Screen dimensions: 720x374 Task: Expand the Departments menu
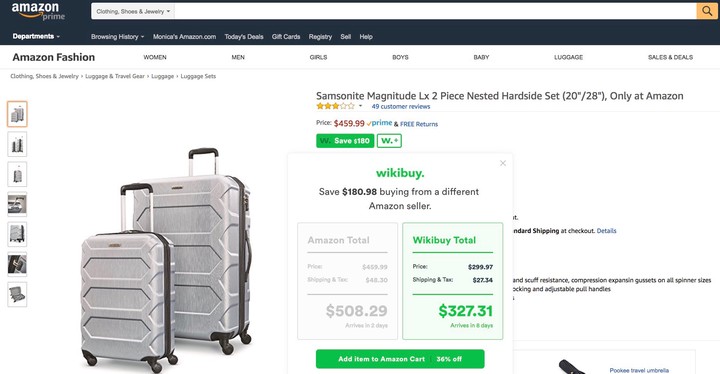pos(36,36)
